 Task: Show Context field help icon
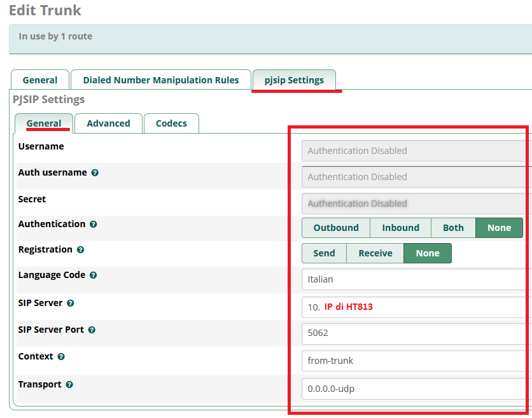tap(61, 356)
